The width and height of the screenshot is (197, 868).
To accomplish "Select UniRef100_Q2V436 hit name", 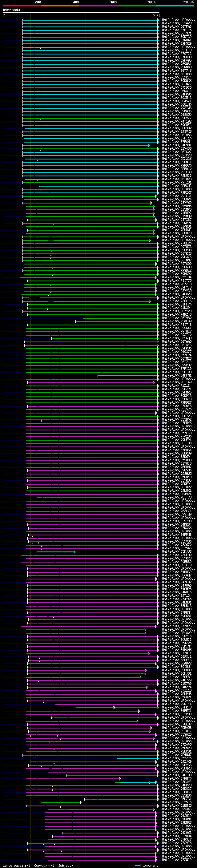I will pyautogui.click(x=176, y=149).
